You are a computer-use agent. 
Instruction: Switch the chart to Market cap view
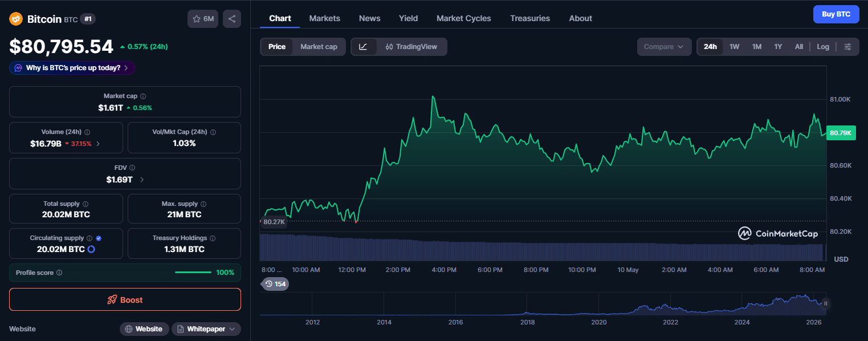click(319, 47)
